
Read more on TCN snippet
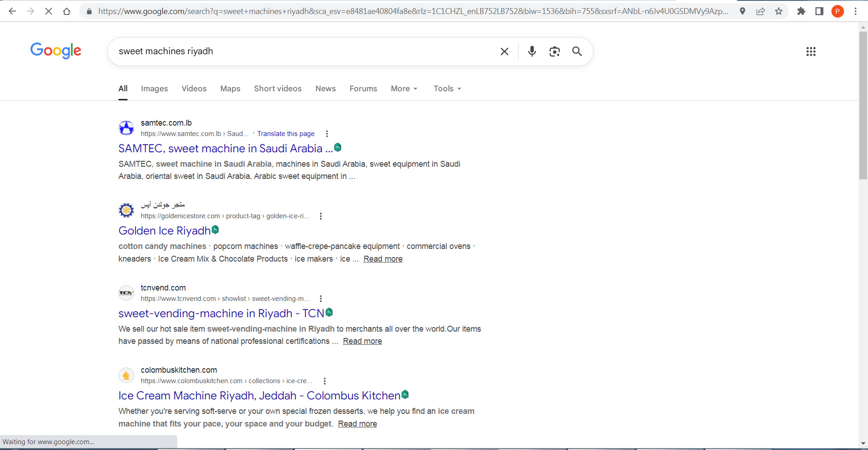coord(362,341)
